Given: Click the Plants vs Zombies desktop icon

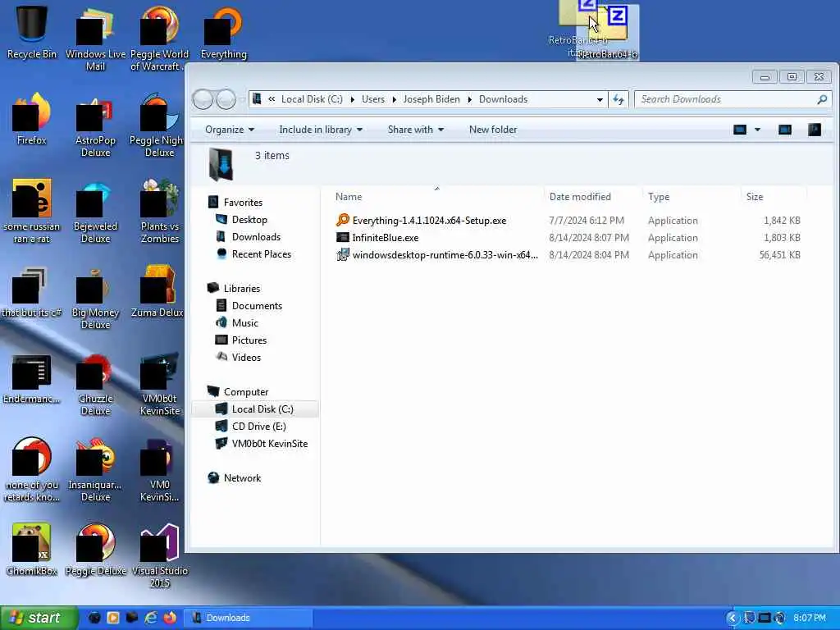Looking at the screenshot, I should pos(160,211).
